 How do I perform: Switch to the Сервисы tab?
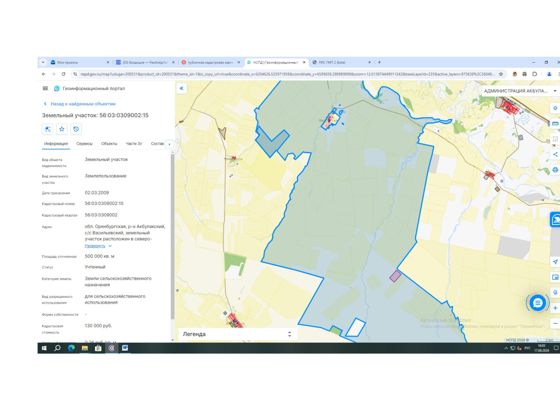(x=84, y=144)
